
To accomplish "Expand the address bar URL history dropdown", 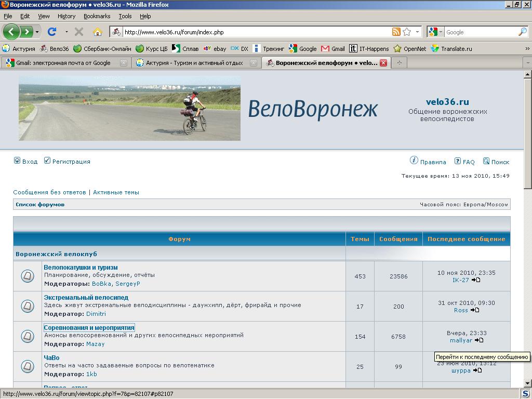I will pyautogui.click(x=418, y=32).
